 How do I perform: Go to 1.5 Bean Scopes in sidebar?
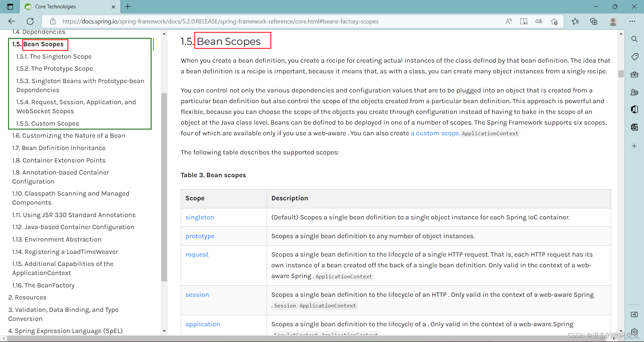click(38, 44)
